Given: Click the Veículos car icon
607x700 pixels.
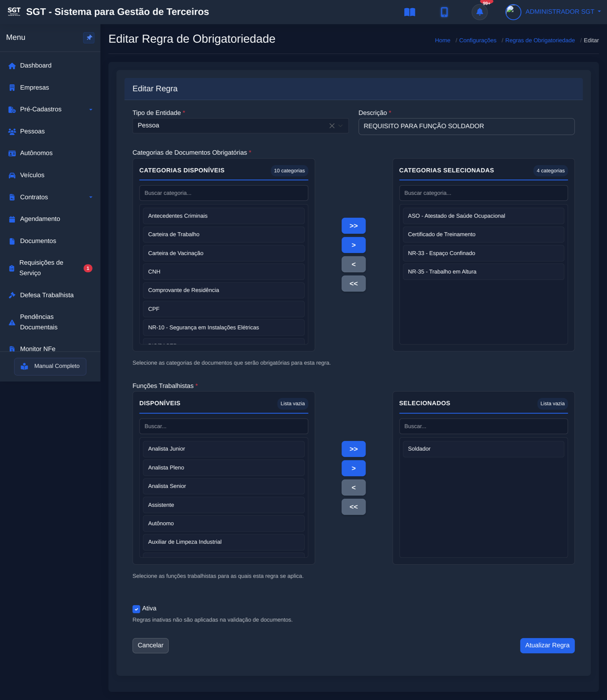Looking at the screenshot, I should 12,175.
